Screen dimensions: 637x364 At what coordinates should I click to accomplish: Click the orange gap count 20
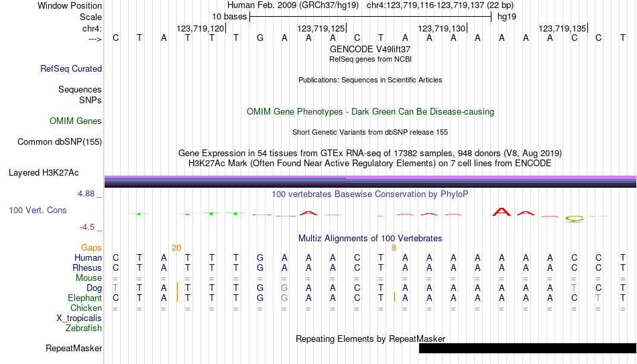pos(176,248)
